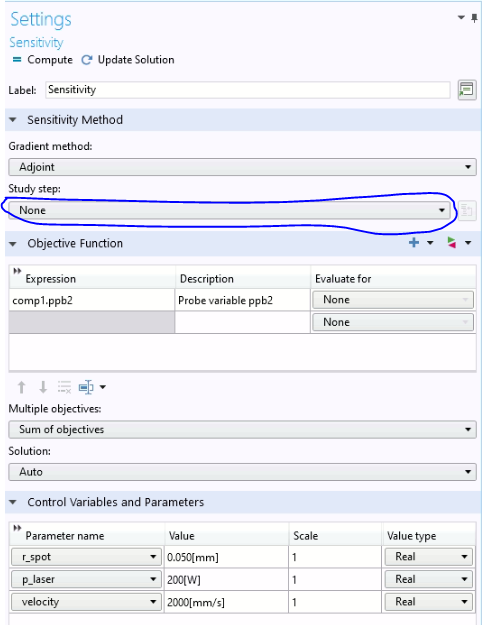Open the Gradient method Adjoint dropdown
The height and width of the screenshot is (625, 482).
(x=242, y=167)
